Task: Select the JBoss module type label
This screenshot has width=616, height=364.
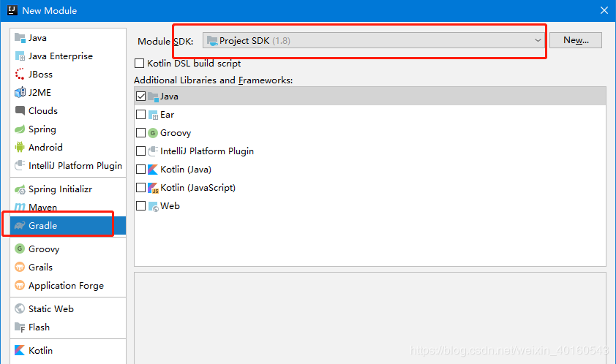Action: [x=40, y=75]
